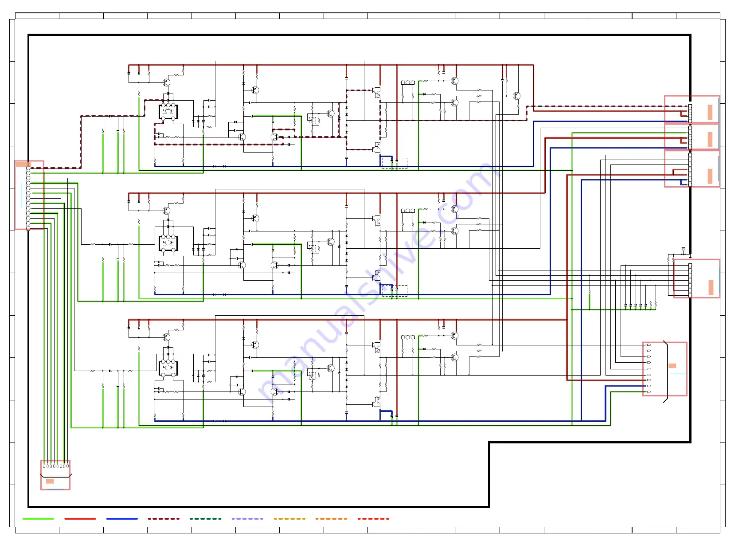Select the eight-pin connector at bottom left
This screenshot has height=560, width=754.
coord(55,475)
